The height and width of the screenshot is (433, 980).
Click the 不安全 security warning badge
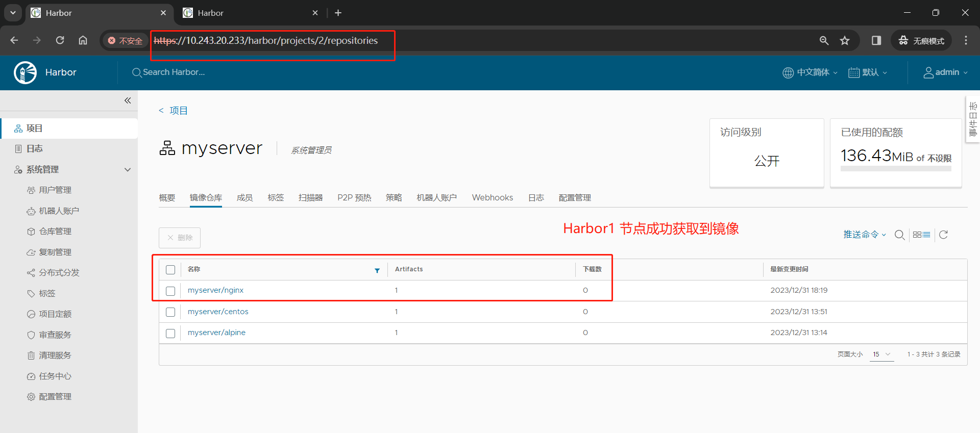click(125, 41)
